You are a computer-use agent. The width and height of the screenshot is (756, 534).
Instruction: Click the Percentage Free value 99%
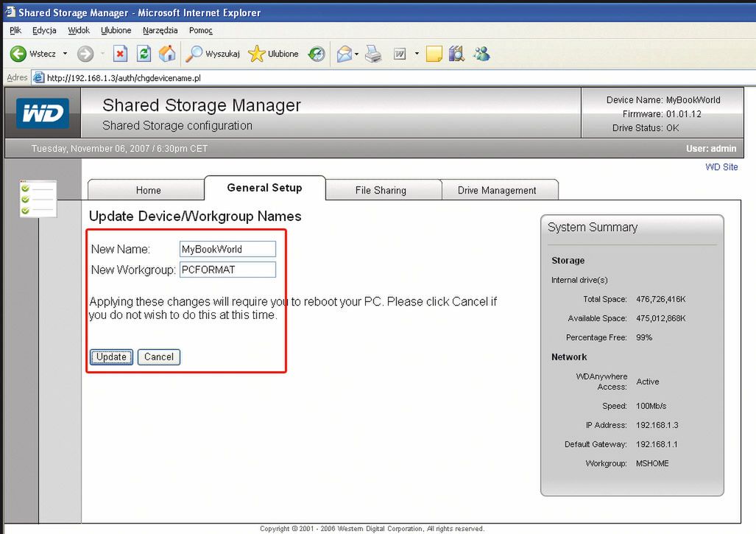[x=644, y=337]
